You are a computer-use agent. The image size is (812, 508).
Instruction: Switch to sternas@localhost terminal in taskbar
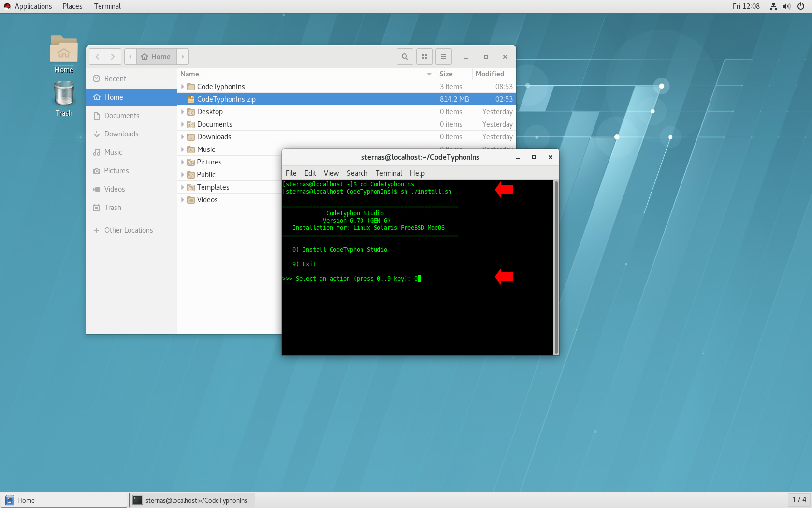click(192, 500)
